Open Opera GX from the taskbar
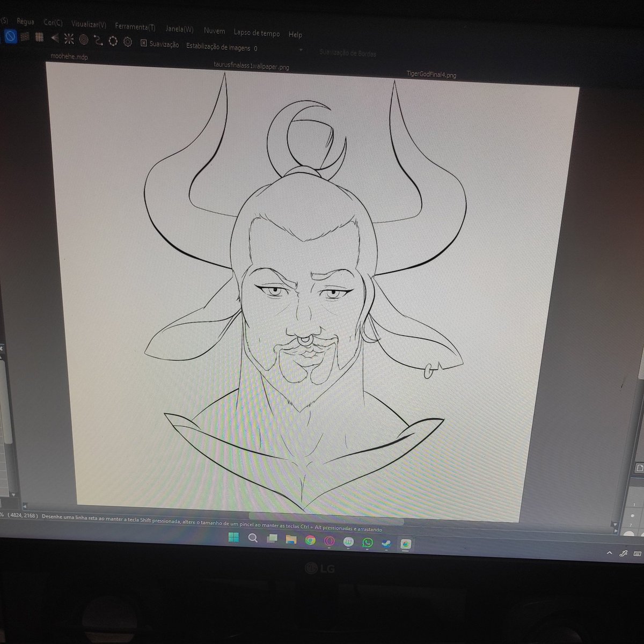 (x=329, y=541)
